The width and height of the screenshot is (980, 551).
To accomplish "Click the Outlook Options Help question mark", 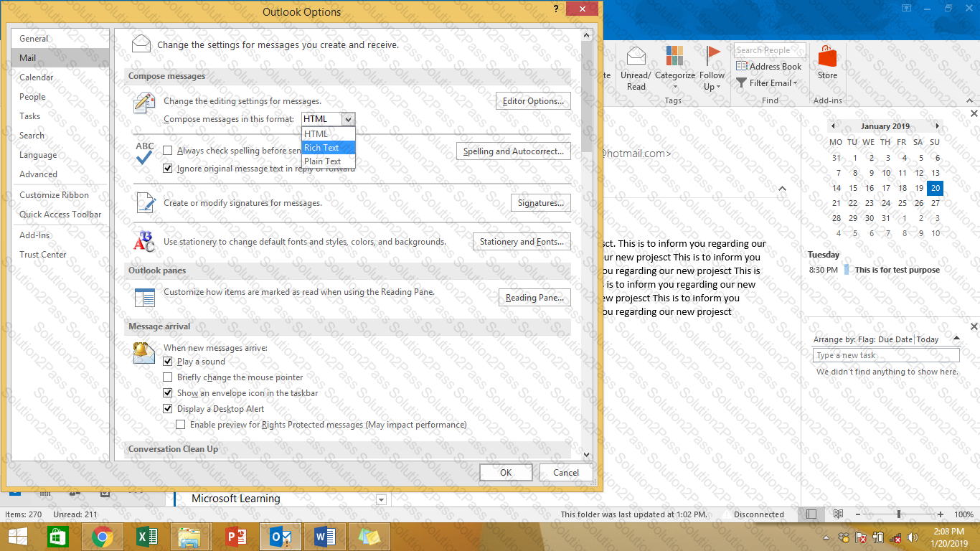I will pyautogui.click(x=556, y=9).
